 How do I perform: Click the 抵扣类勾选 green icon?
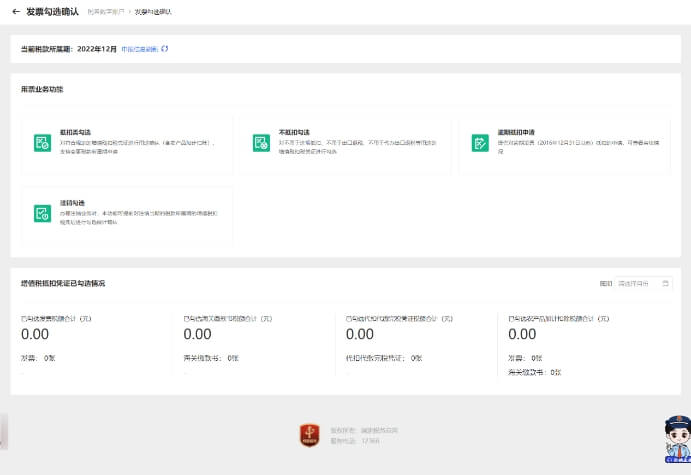pyautogui.click(x=42, y=143)
